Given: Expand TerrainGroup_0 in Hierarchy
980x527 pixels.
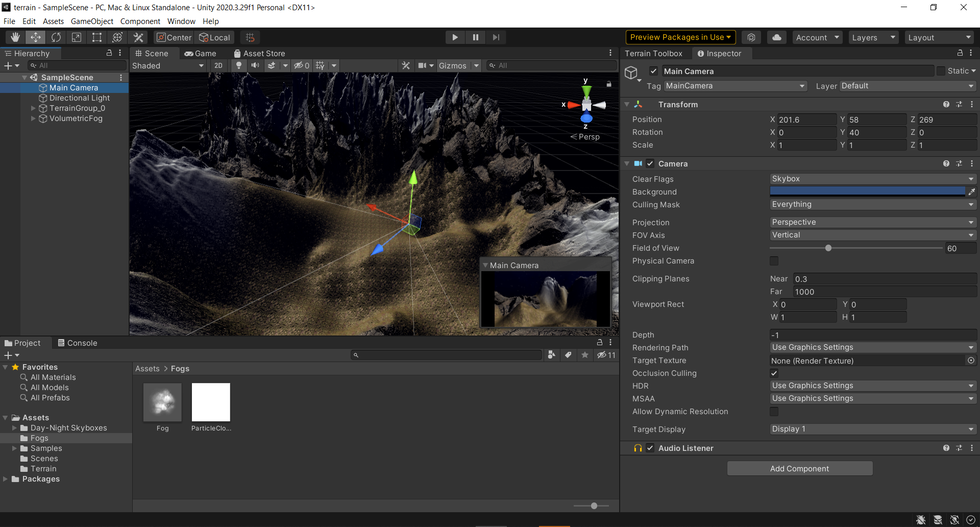Looking at the screenshot, I should pos(33,108).
